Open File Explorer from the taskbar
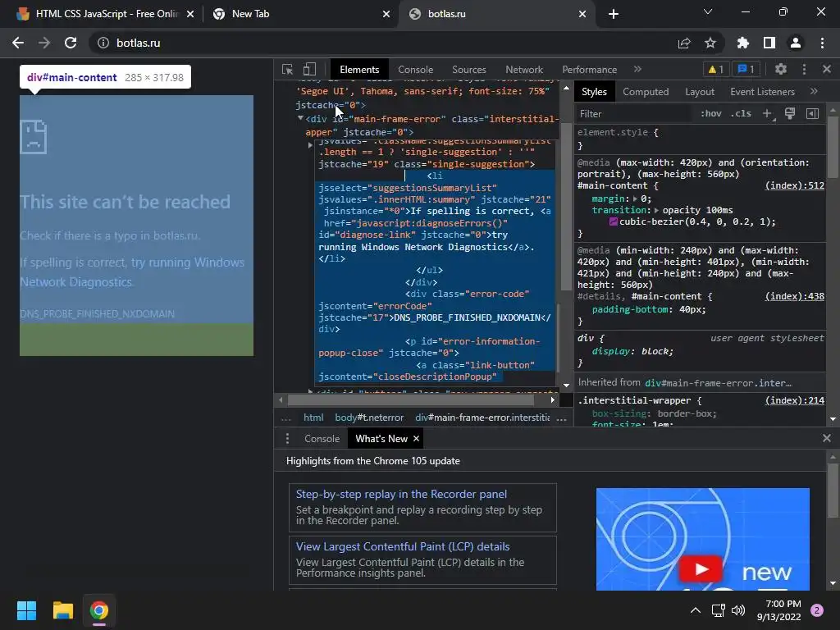The image size is (840, 630). 62,610
